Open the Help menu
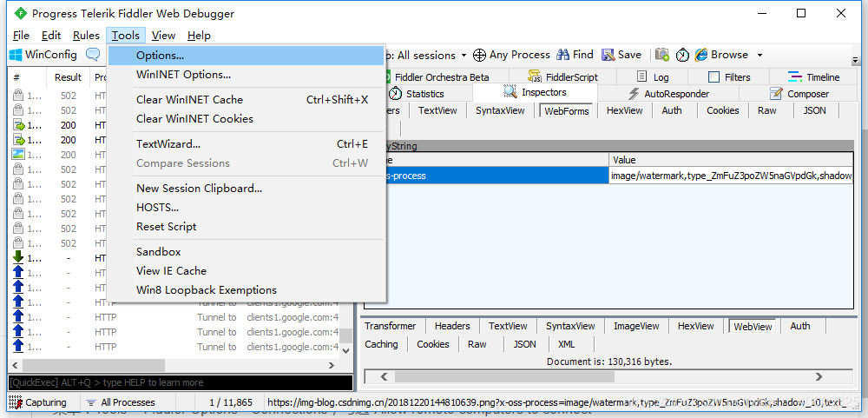The image size is (868, 418). click(199, 36)
